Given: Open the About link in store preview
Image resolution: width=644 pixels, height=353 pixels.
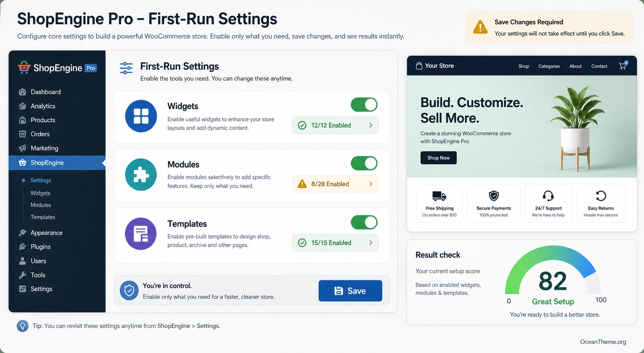Looking at the screenshot, I should click(576, 66).
